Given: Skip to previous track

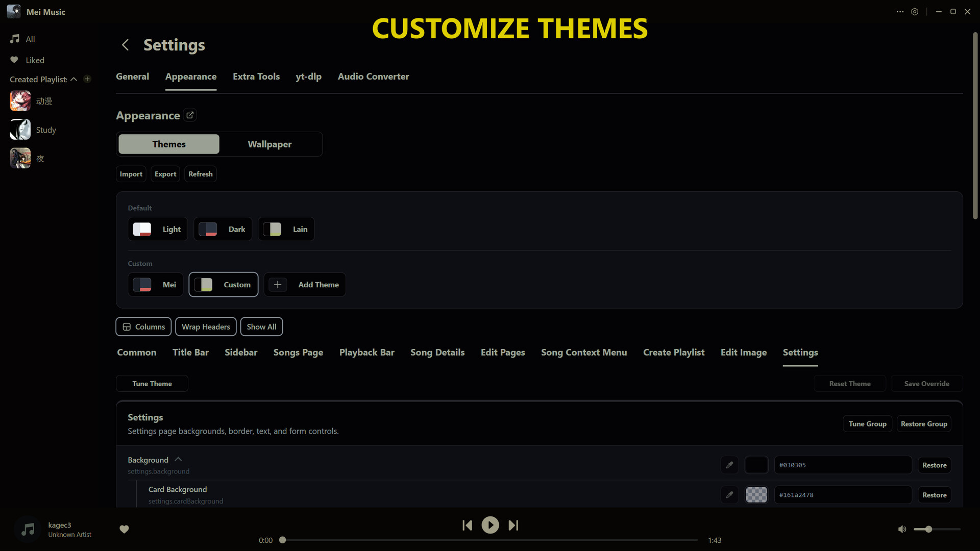Looking at the screenshot, I should tap(467, 525).
